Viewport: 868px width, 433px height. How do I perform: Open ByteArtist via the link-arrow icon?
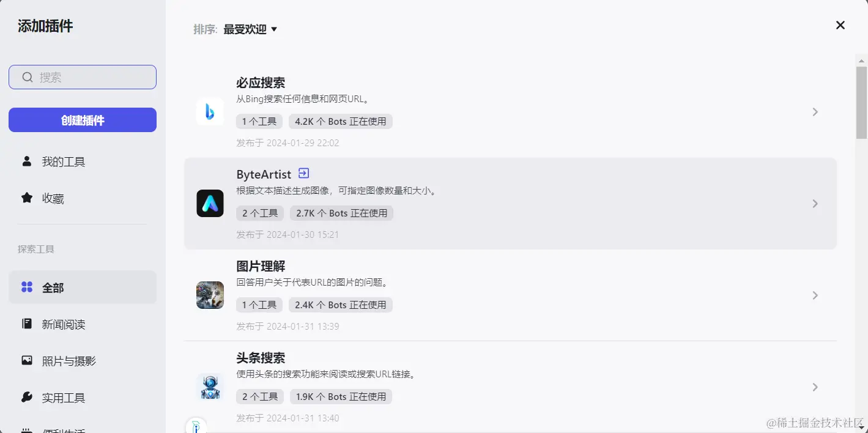pyautogui.click(x=303, y=174)
